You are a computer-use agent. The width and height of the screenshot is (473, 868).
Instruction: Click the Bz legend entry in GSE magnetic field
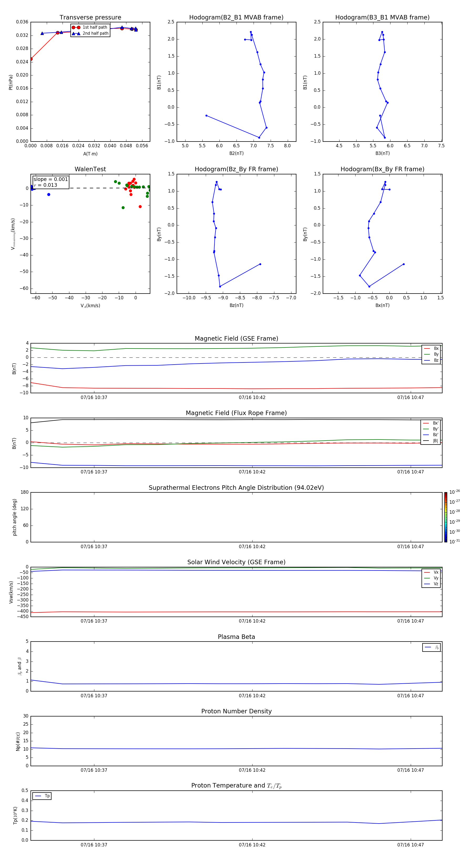click(431, 360)
